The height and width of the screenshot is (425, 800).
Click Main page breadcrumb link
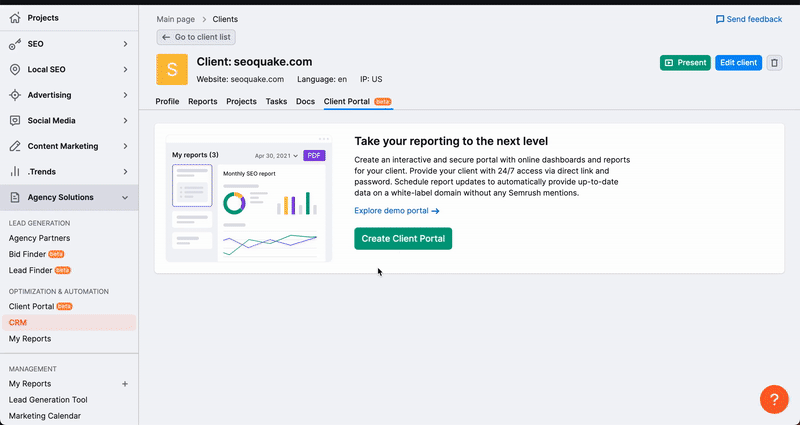pyautogui.click(x=176, y=19)
